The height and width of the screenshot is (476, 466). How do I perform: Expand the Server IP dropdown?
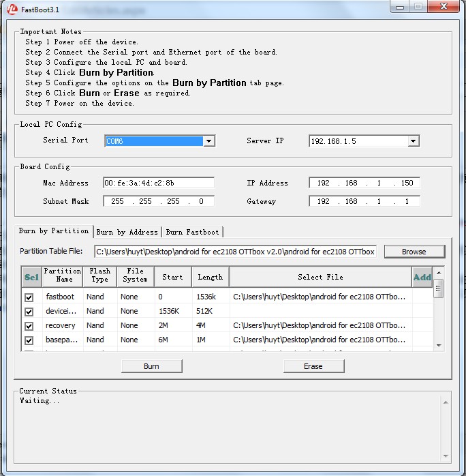tap(413, 141)
